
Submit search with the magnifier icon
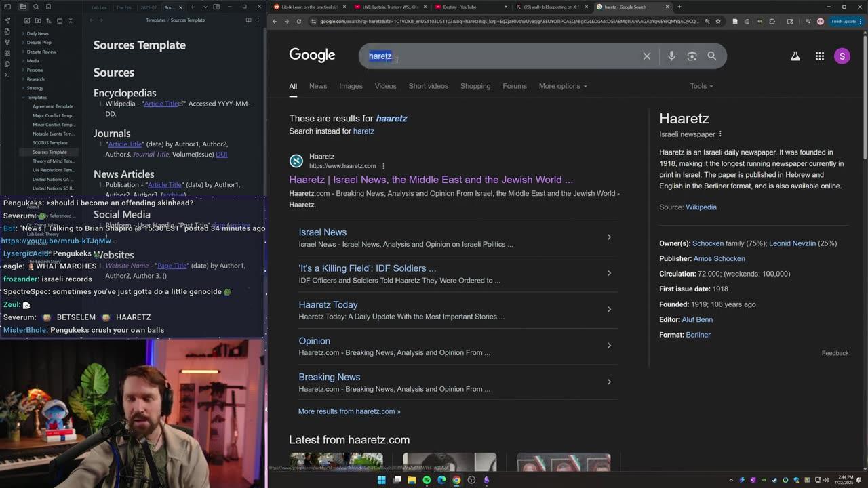point(712,56)
